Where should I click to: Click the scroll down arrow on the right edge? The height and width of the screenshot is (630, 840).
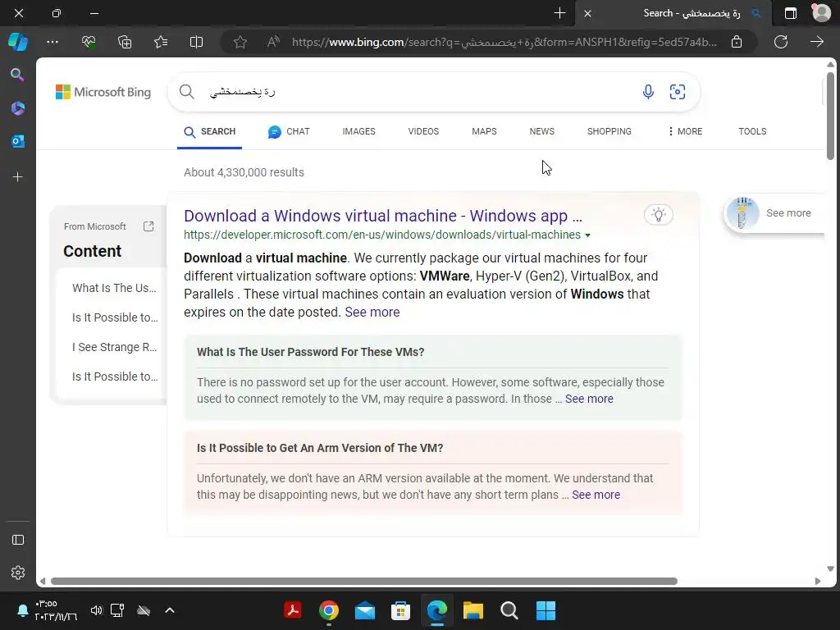pyautogui.click(x=830, y=569)
